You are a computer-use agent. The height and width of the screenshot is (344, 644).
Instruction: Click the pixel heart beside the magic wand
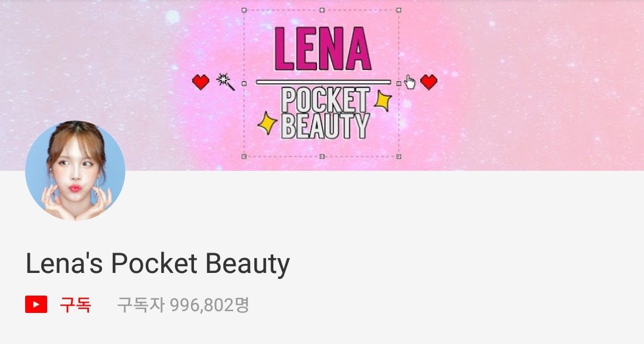pyautogui.click(x=201, y=82)
